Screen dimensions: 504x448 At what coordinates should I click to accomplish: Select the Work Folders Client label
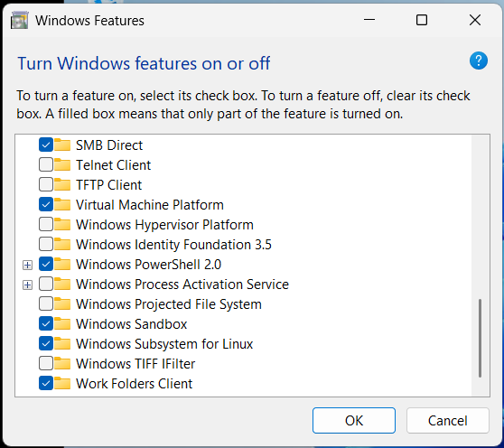pyautogui.click(x=135, y=383)
